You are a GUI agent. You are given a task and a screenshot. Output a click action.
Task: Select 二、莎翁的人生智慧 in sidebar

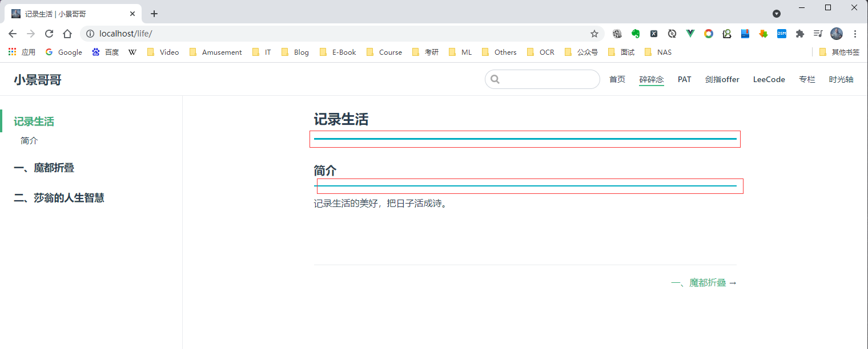pyautogui.click(x=59, y=198)
